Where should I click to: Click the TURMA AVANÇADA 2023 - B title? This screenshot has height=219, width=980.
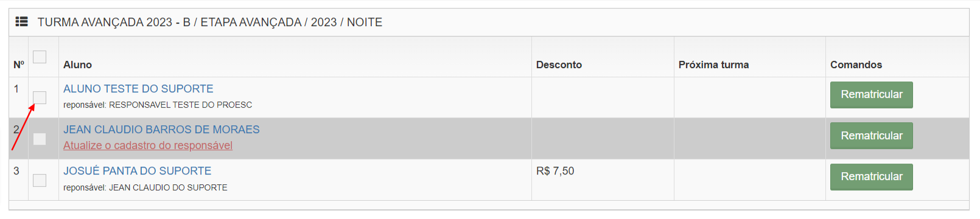click(x=114, y=22)
